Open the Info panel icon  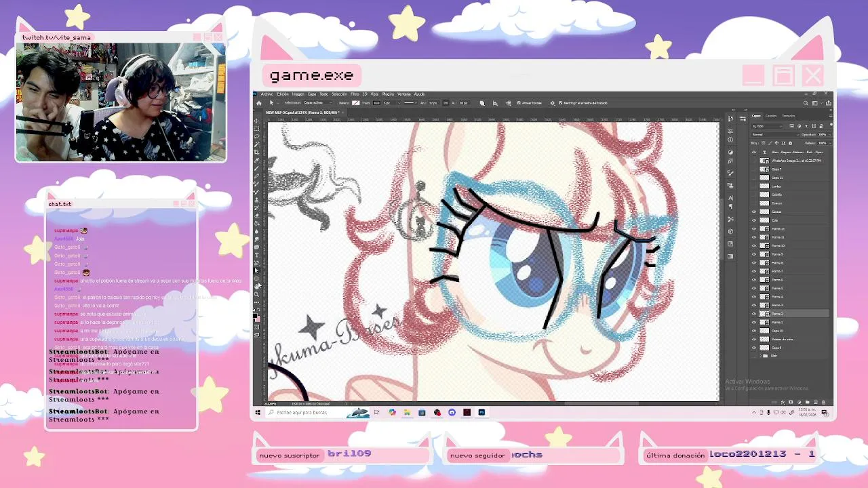point(730,140)
